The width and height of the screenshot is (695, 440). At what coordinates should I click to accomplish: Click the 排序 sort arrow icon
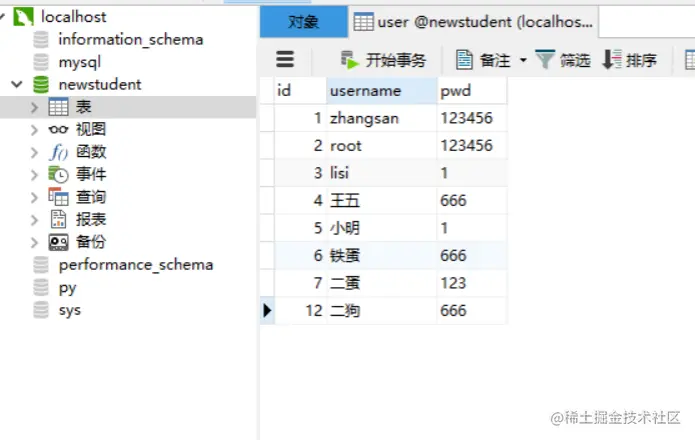point(612,59)
